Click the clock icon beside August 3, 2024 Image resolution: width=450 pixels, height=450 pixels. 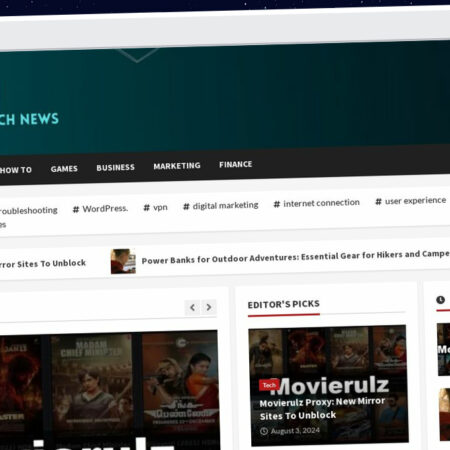[x=264, y=431]
